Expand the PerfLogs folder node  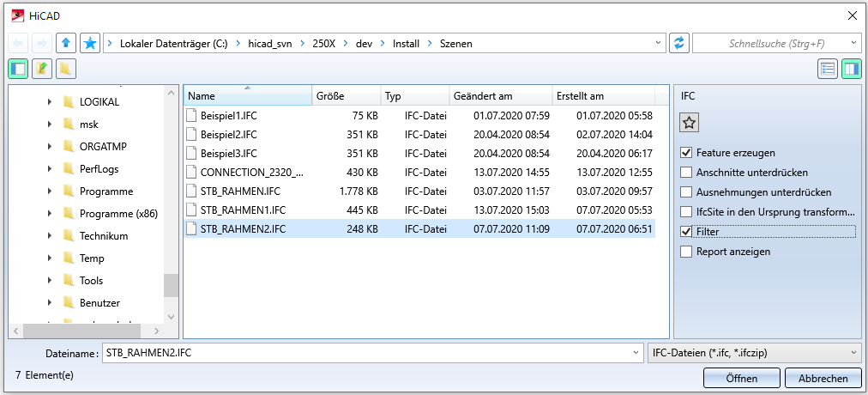pyautogui.click(x=50, y=169)
